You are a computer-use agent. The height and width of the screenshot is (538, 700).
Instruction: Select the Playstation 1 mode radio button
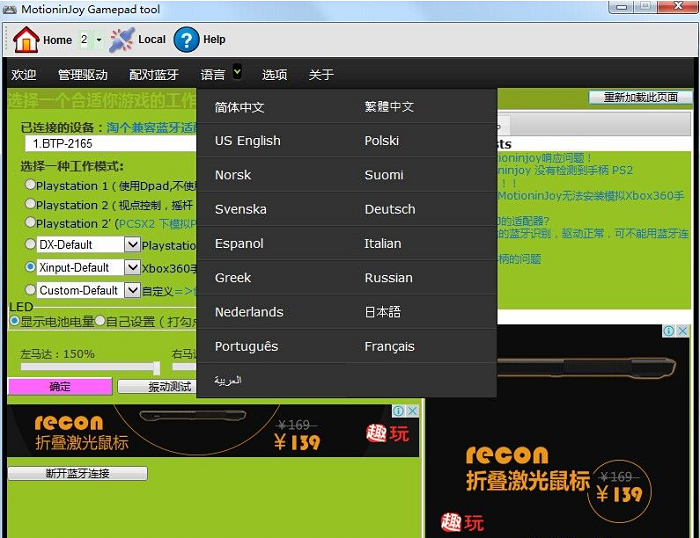(x=30, y=184)
